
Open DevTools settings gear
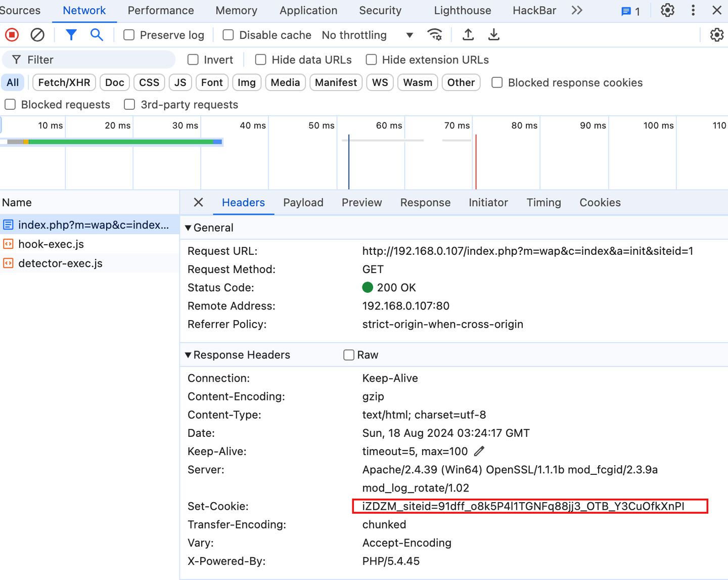667,10
